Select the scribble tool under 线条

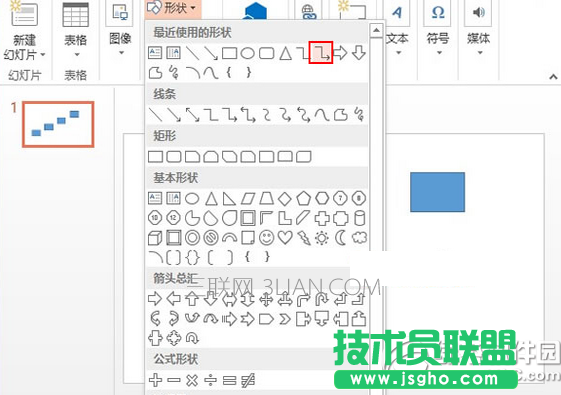tap(359, 114)
